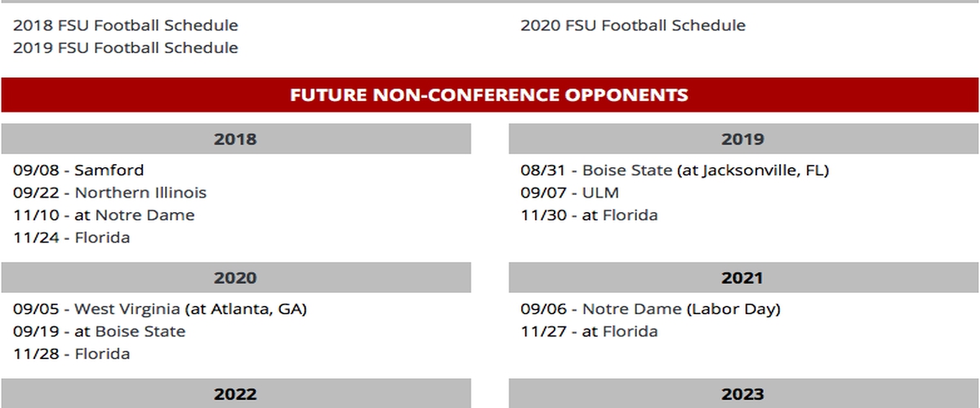The width and height of the screenshot is (980, 408).
Task: Click the Future Non-Conference Opponents banner
Action: 489,95
